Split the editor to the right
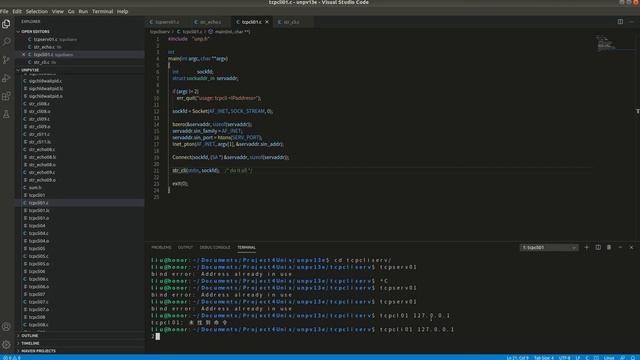Screen dimensions: 640x360 pyautogui.click(x=620, y=22)
